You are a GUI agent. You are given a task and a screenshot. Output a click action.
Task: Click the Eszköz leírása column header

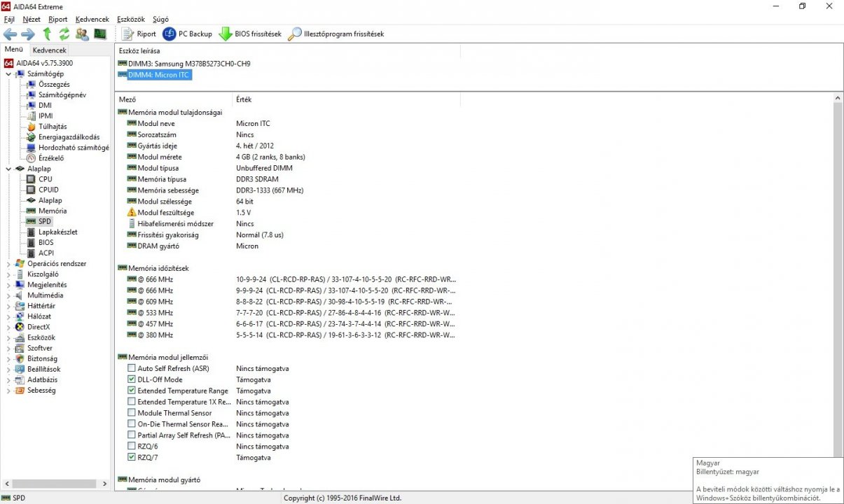287,51
